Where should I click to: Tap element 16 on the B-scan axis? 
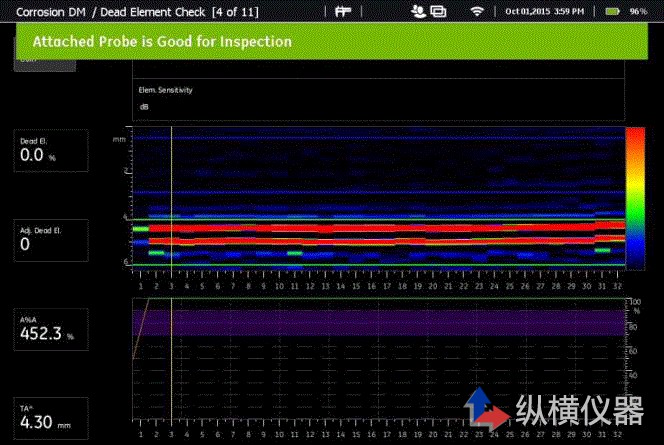tap(371, 286)
